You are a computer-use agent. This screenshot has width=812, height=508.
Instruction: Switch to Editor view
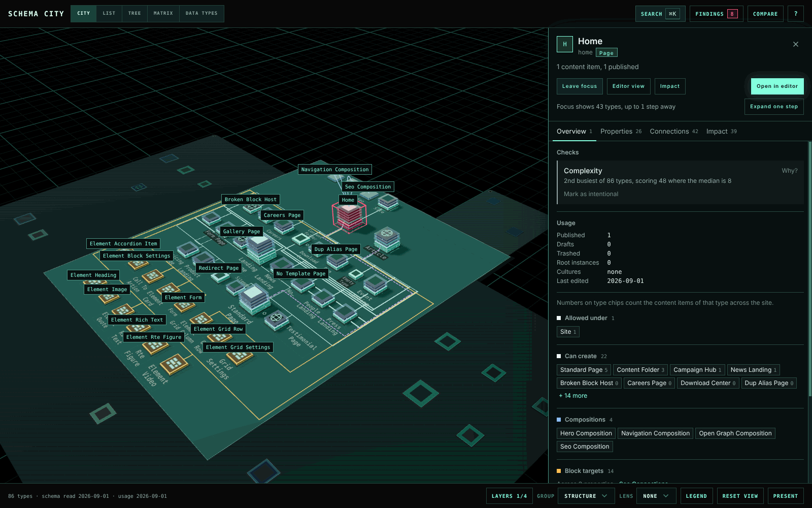[x=628, y=86]
